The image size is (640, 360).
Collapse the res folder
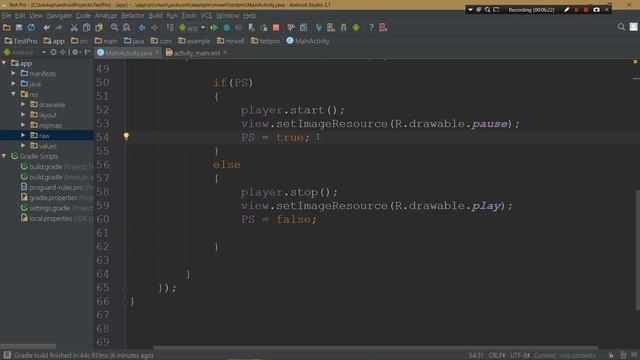[x=13, y=94]
